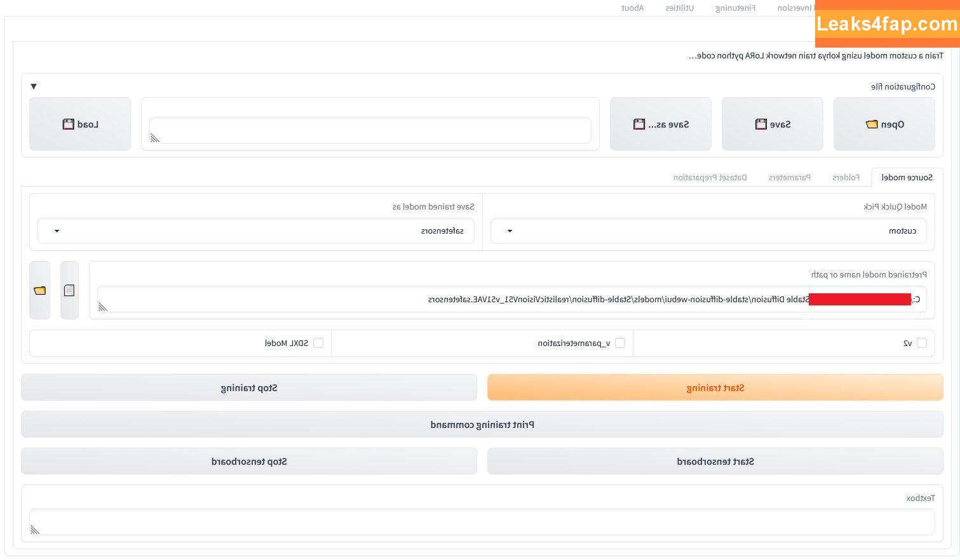Click the Start tensorboard button
The height and width of the screenshot is (560, 960).
(715, 461)
